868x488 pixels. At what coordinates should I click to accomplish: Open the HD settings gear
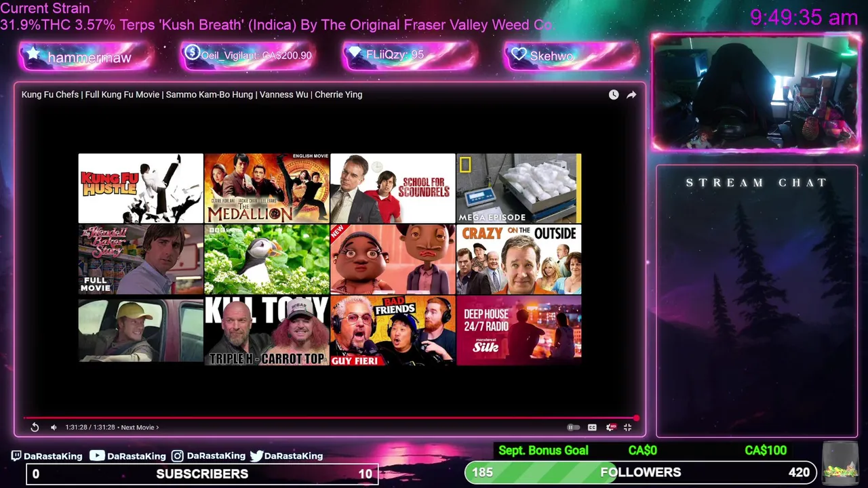tap(610, 427)
